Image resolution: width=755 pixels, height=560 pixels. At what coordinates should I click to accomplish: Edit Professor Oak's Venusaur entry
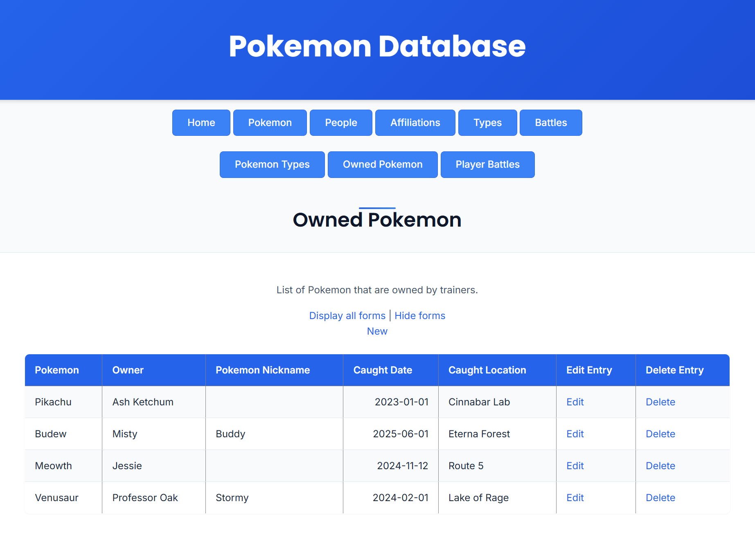pyautogui.click(x=575, y=498)
